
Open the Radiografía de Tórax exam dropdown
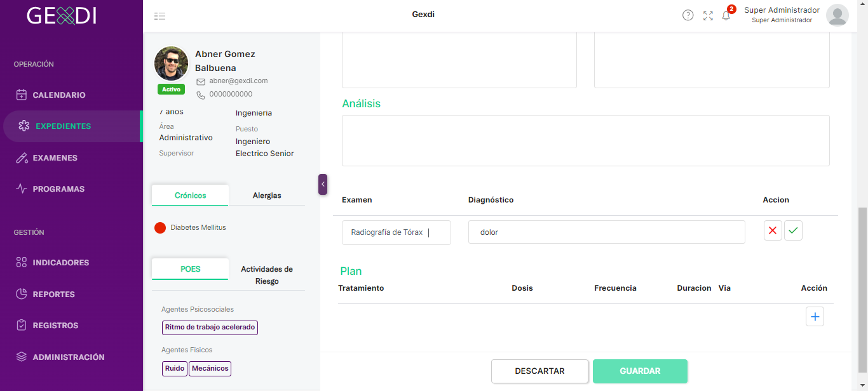click(397, 232)
